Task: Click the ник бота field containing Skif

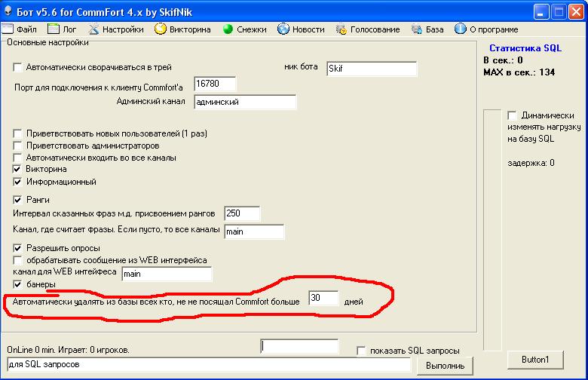Action: tap(372, 69)
